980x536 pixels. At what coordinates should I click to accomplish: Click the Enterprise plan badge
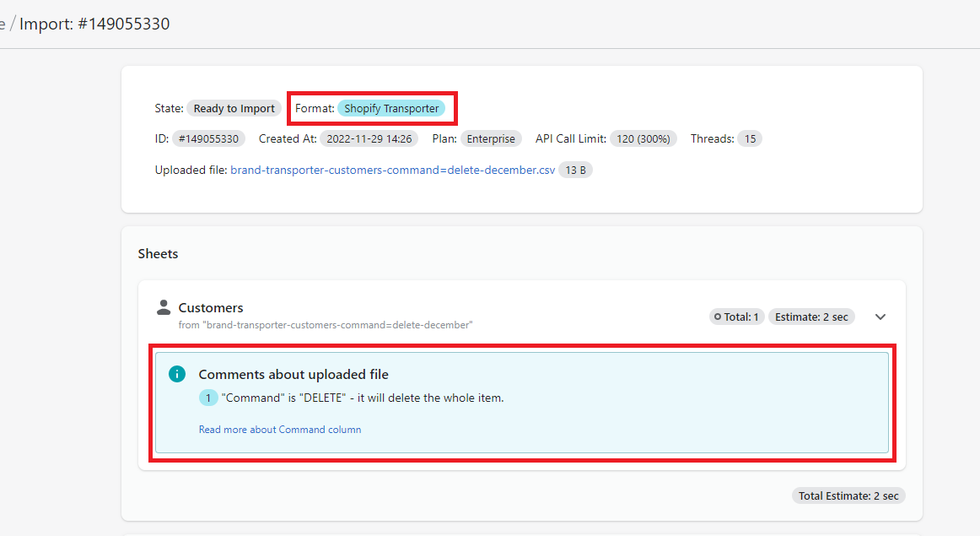[x=491, y=138]
